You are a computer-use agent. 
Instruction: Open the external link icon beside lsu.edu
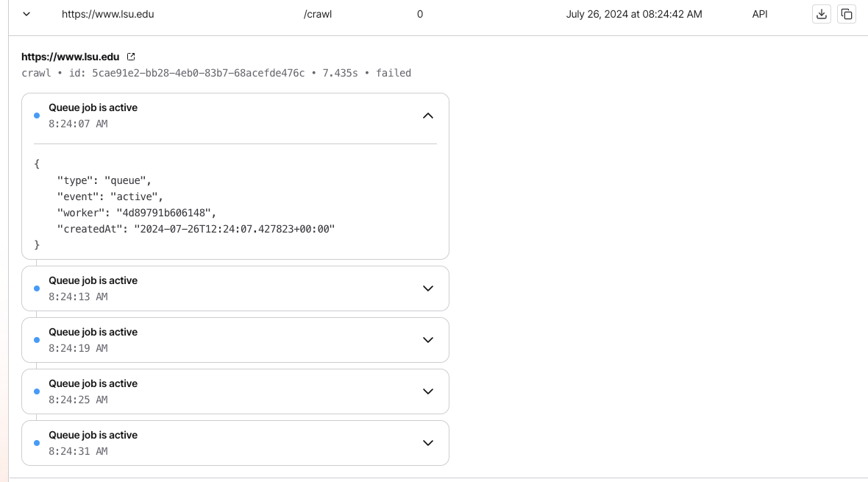[x=131, y=57]
